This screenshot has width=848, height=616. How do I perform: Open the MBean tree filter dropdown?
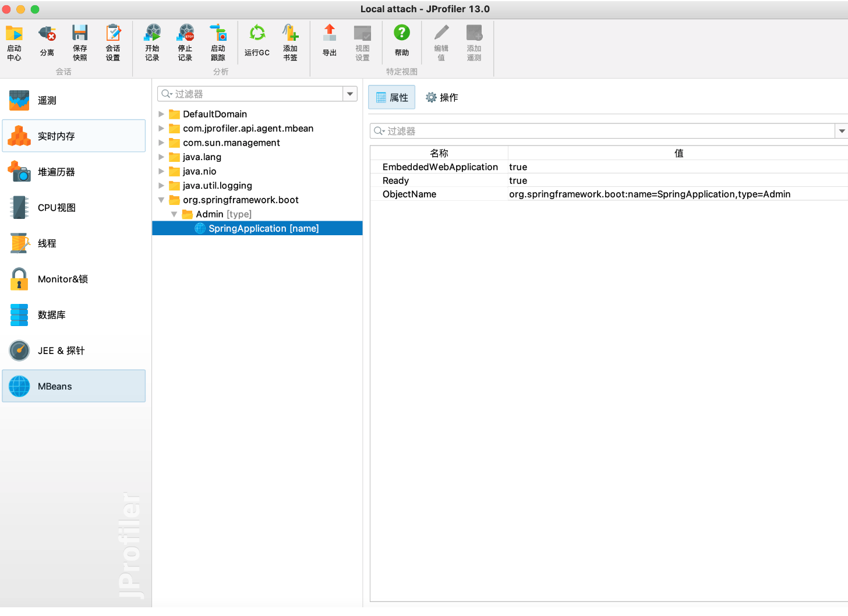pyautogui.click(x=350, y=94)
